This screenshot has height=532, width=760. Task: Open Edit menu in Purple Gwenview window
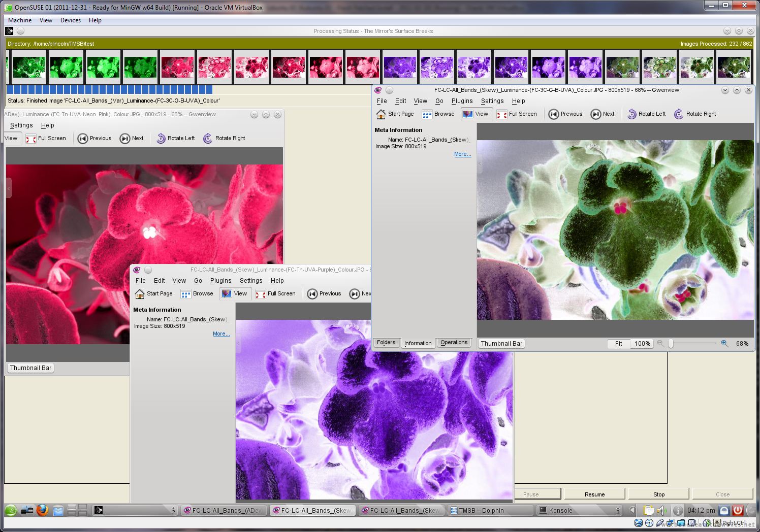click(159, 281)
